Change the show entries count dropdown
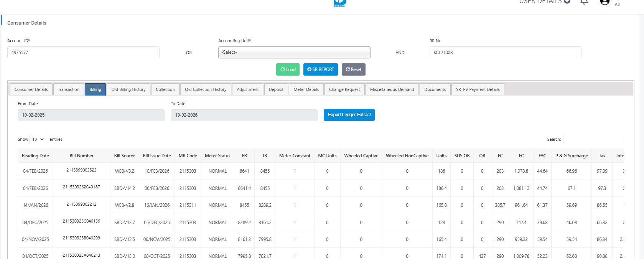The image size is (644, 259). [x=38, y=139]
